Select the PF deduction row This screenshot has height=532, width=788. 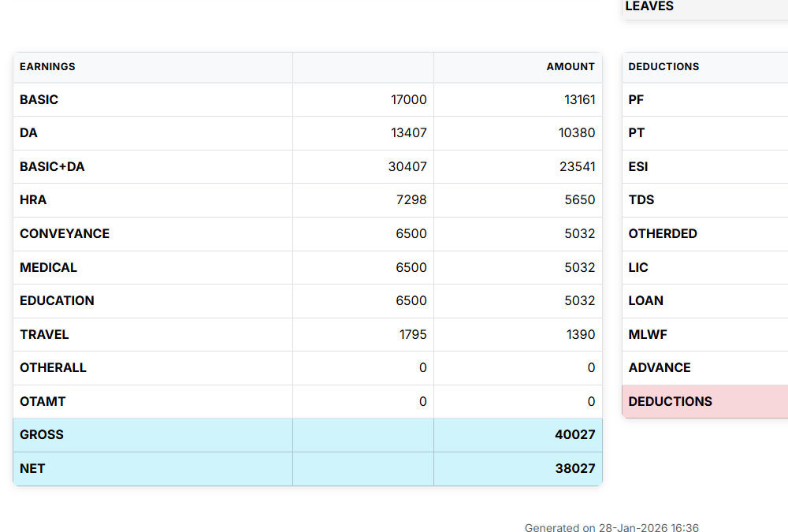point(637,100)
